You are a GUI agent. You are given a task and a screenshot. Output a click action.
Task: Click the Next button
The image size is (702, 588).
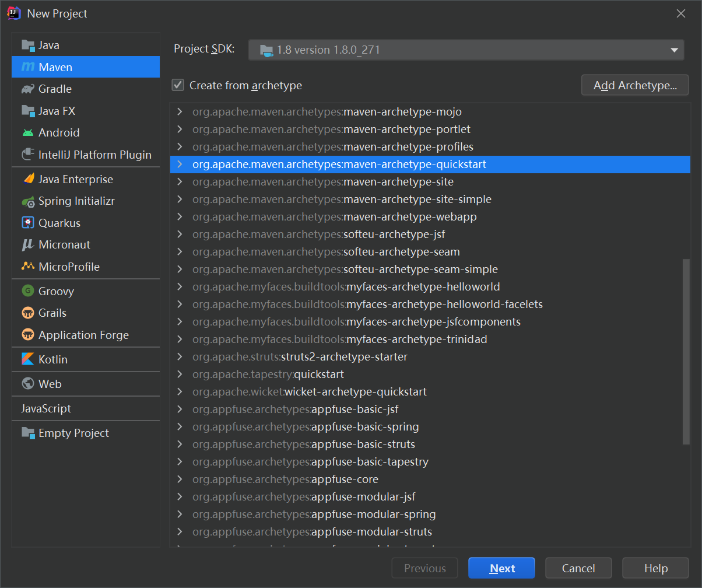point(501,568)
